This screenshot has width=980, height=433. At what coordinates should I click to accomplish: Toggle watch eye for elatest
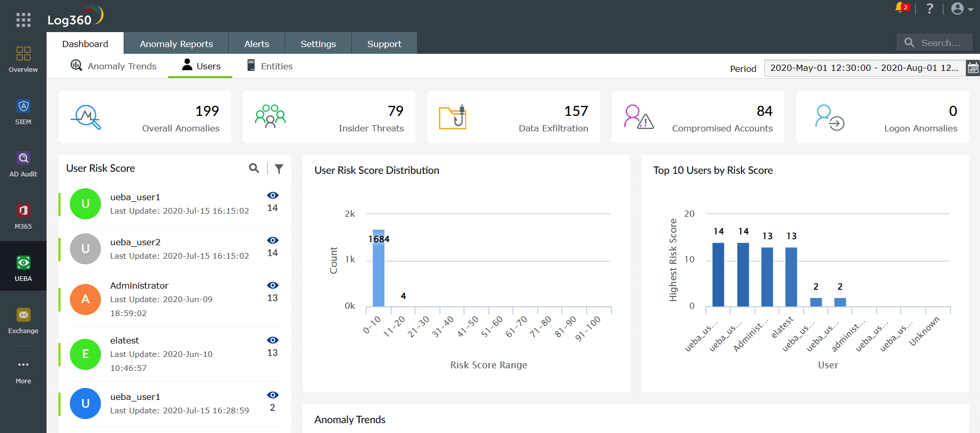[273, 340]
